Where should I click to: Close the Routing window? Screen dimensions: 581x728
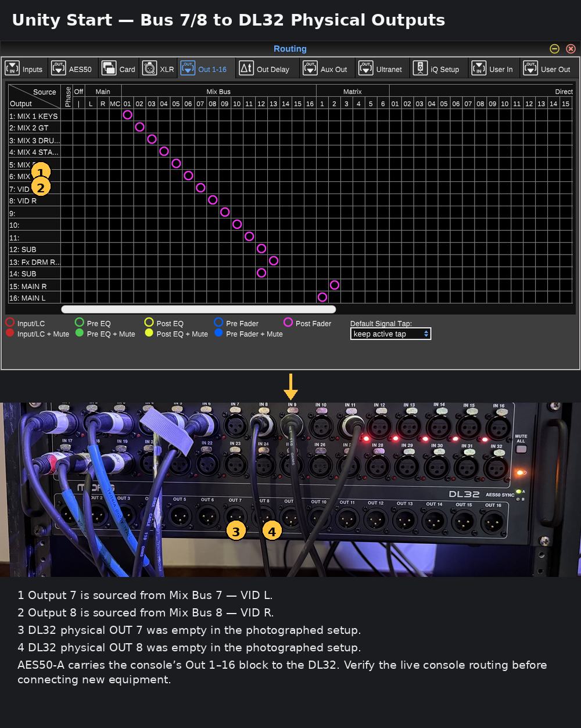571,49
